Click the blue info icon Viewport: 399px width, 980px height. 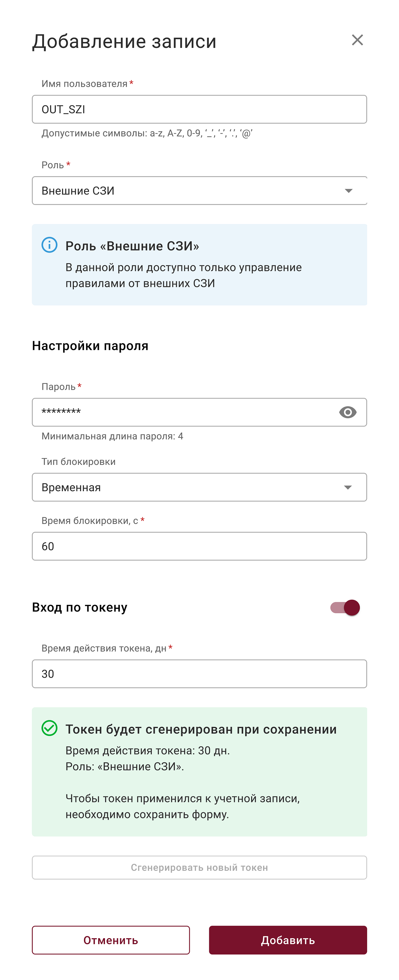pos(49,245)
